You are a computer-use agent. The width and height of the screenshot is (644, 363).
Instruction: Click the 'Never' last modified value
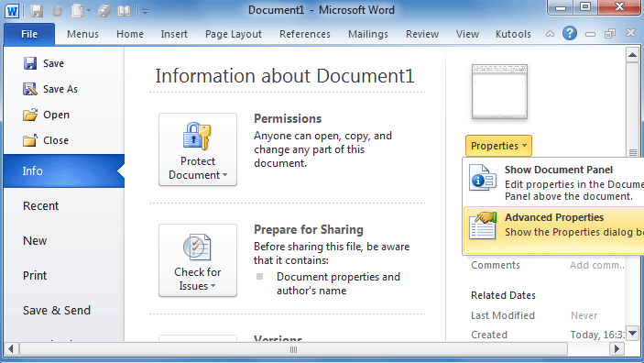pyautogui.click(x=584, y=315)
